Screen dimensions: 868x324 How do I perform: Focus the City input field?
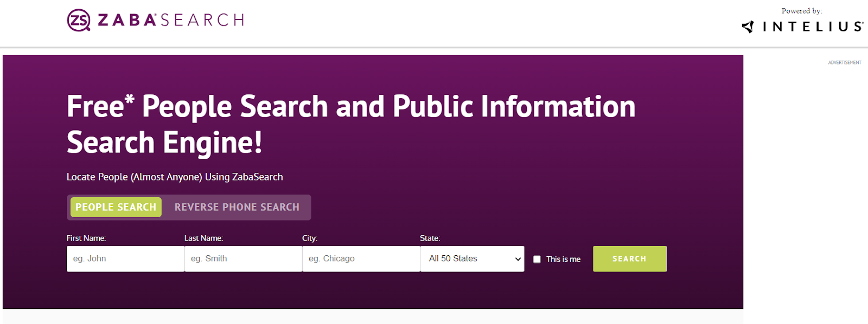pos(361,258)
